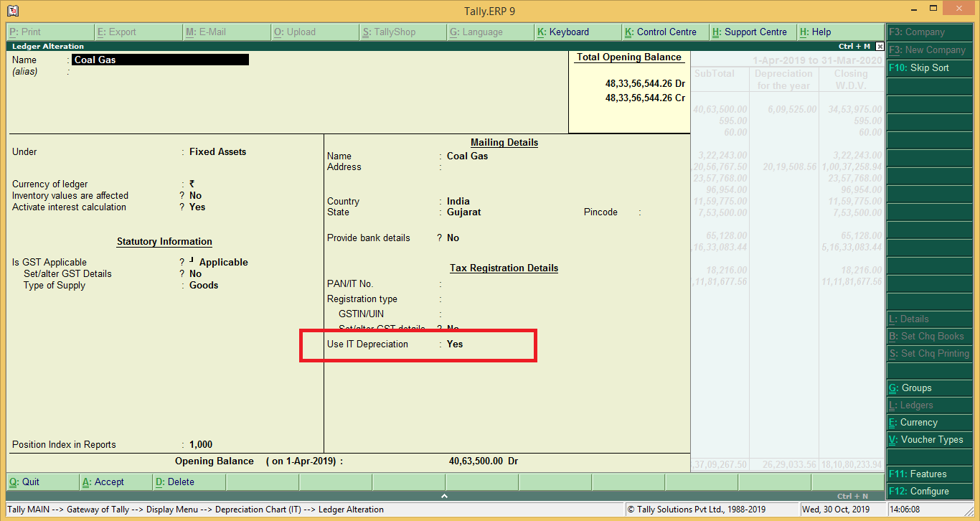Image resolution: width=980 pixels, height=521 pixels.
Task: Click the Ctrl + N label at bottom
Action: coord(852,496)
